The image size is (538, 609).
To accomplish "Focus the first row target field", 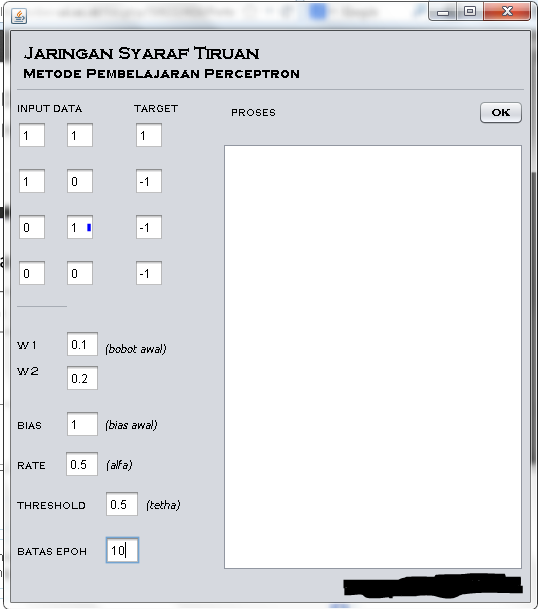I will coord(149,135).
